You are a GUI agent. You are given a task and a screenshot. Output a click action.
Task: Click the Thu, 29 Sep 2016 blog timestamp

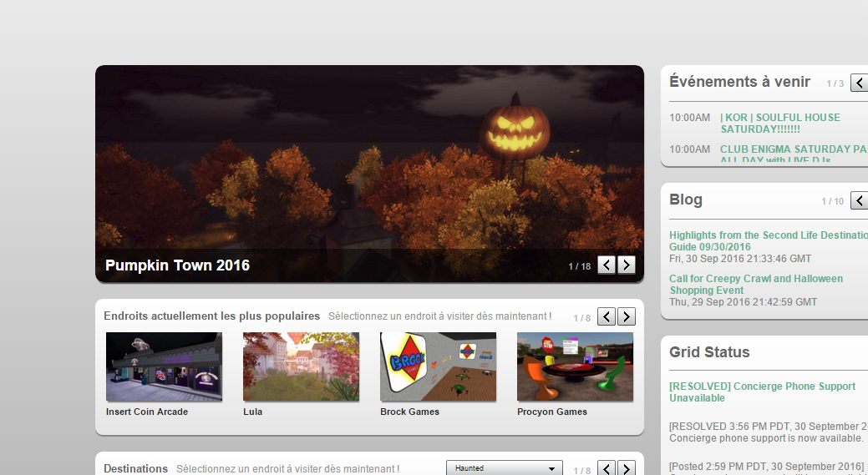tap(743, 302)
